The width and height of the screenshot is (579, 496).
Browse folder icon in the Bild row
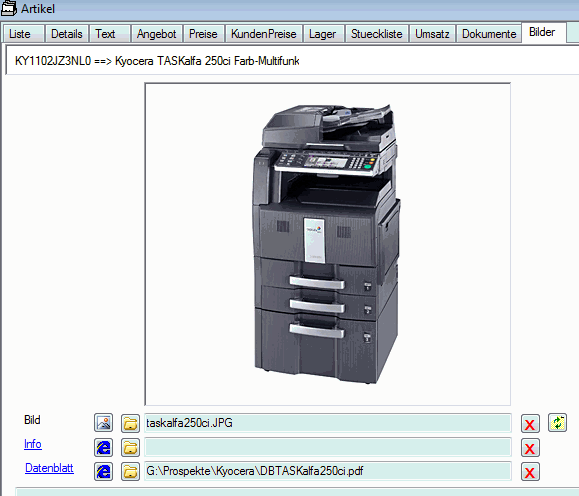point(130,423)
